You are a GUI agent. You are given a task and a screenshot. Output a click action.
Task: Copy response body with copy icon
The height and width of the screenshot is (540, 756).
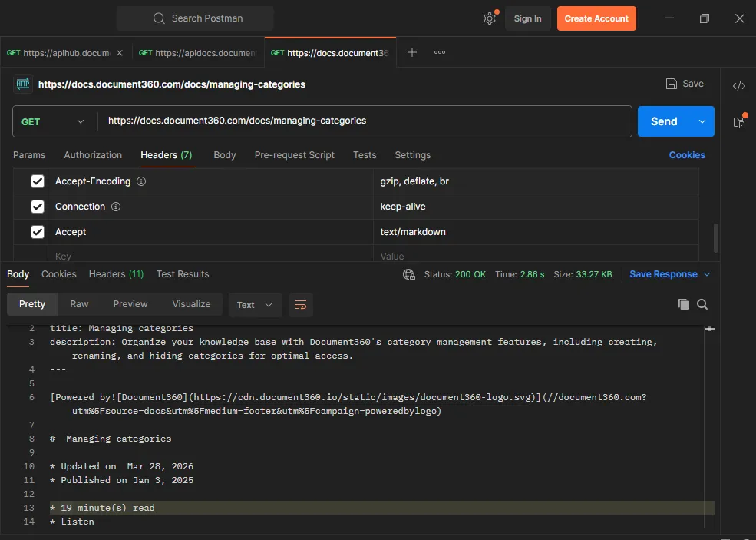pos(683,304)
